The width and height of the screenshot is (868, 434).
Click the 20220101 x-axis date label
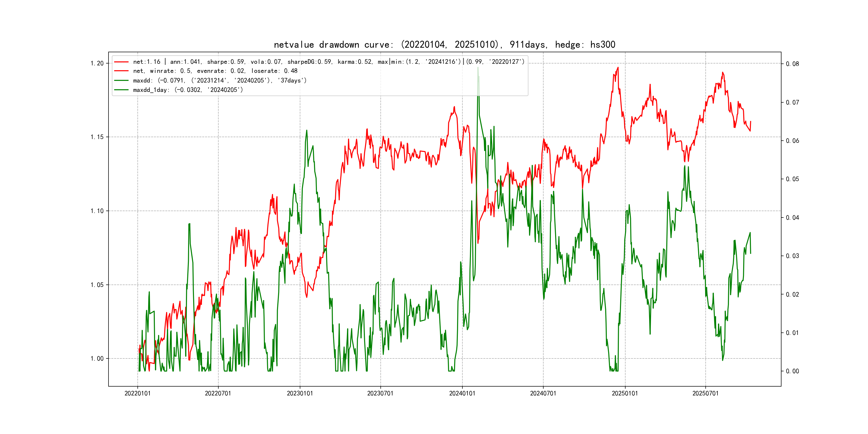[137, 393]
